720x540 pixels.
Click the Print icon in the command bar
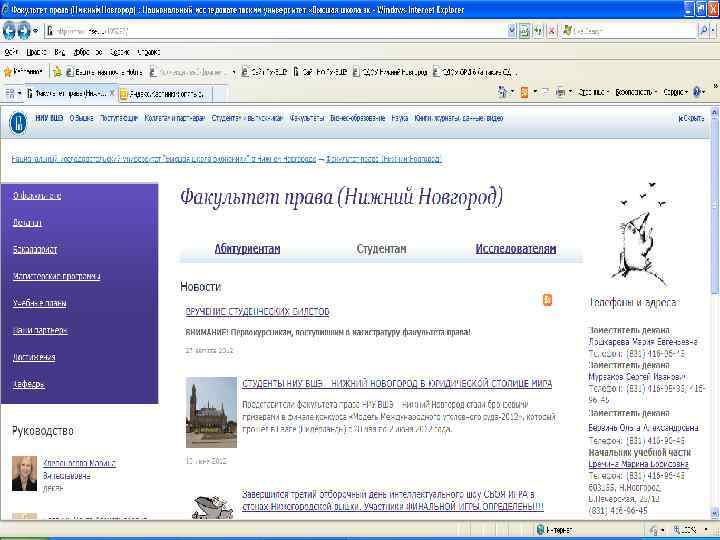pos(560,92)
